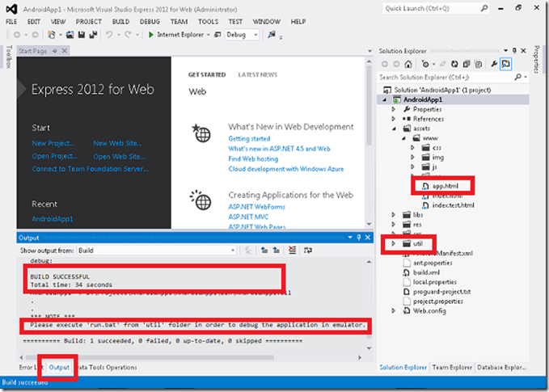Pin the Solution Explorer with pushpin icon

click(514, 51)
